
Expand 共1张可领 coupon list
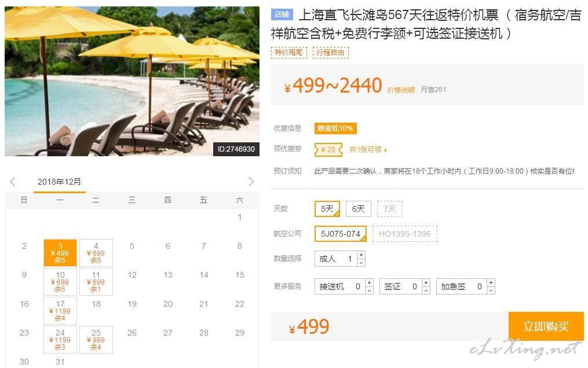(368, 150)
